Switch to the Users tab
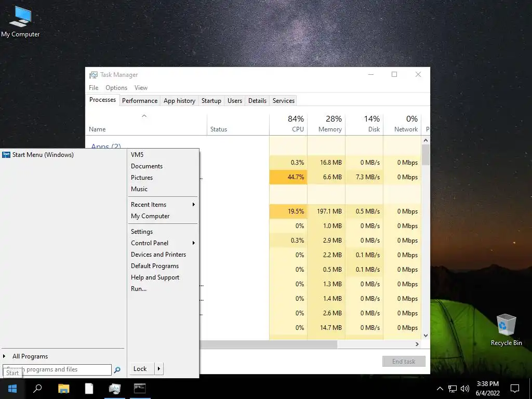The height and width of the screenshot is (399, 532). [235, 101]
